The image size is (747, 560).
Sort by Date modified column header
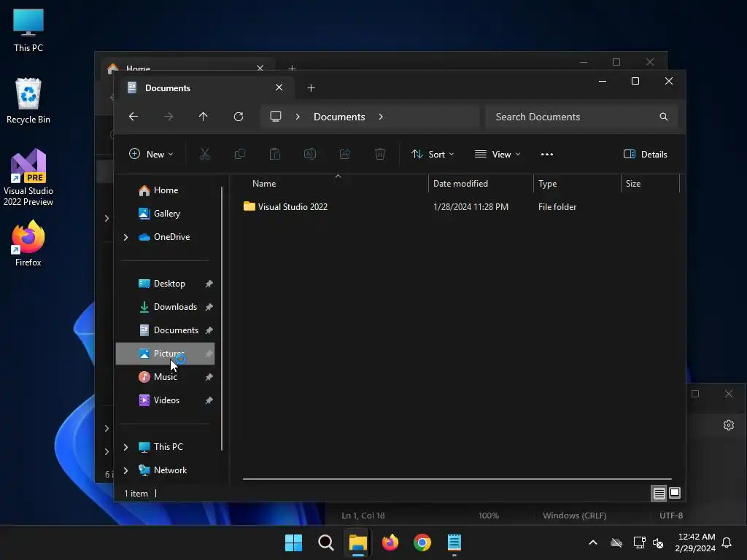pos(481,184)
